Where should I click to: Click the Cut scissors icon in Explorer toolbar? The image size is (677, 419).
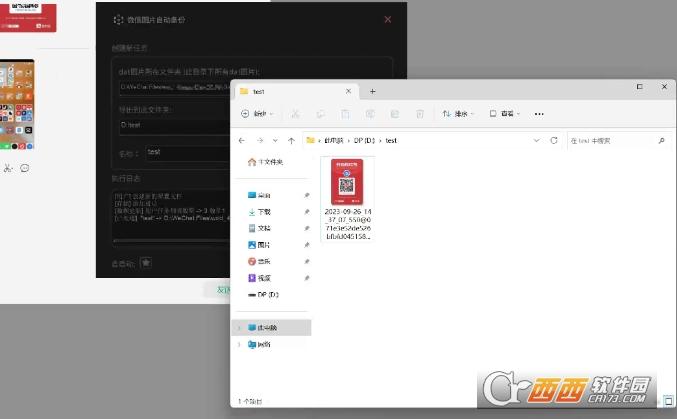click(295, 114)
